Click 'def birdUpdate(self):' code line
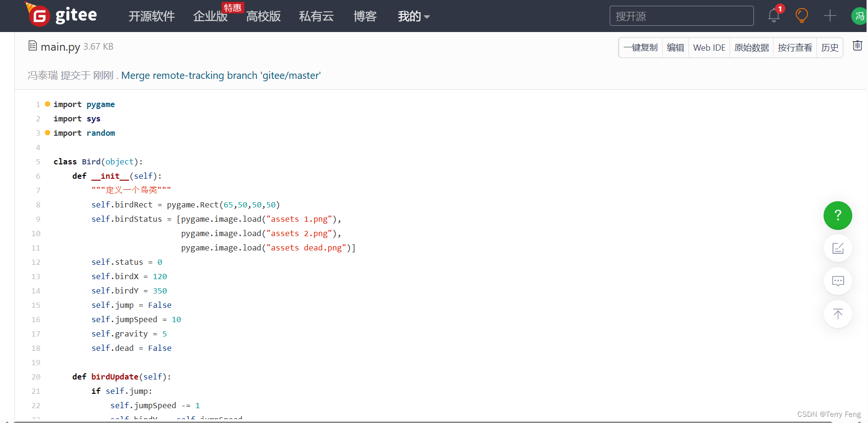The image size is (868, 423). (121, 377)
